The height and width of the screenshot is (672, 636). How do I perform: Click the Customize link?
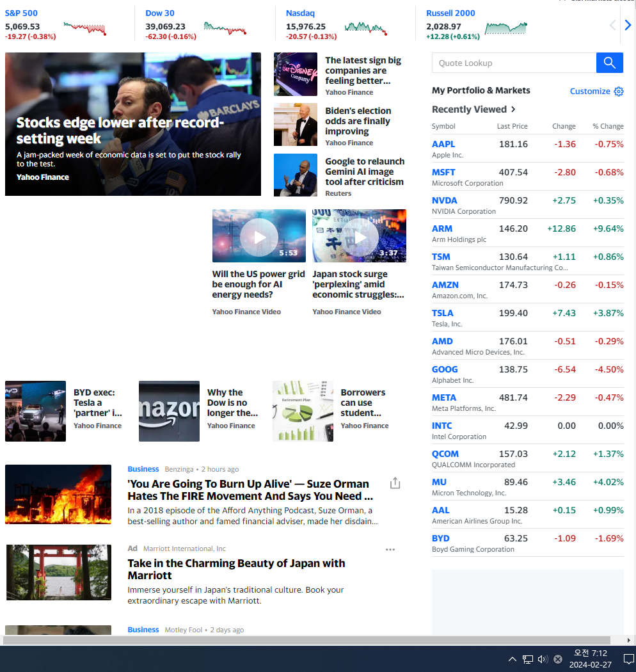590,92
